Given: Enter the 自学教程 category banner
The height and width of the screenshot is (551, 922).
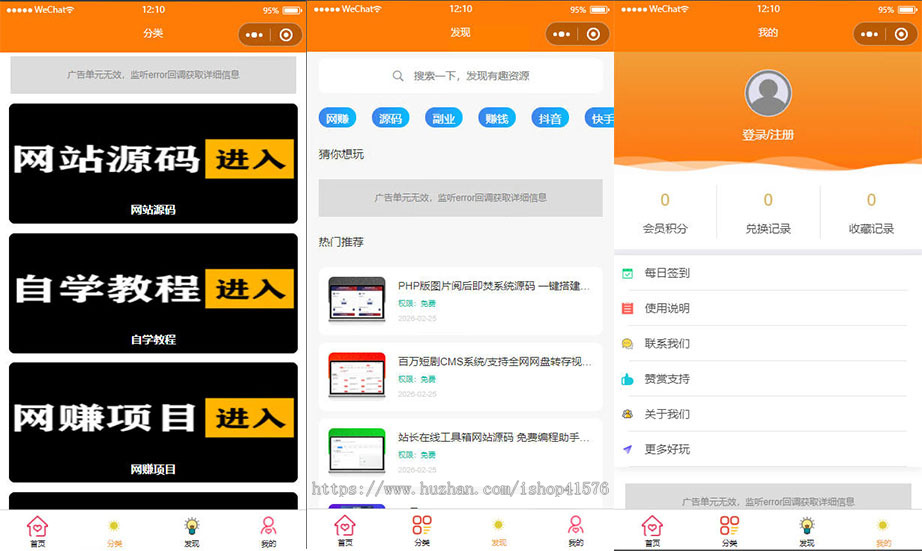Looking at the screenshot, I should [x=153, y=293].
